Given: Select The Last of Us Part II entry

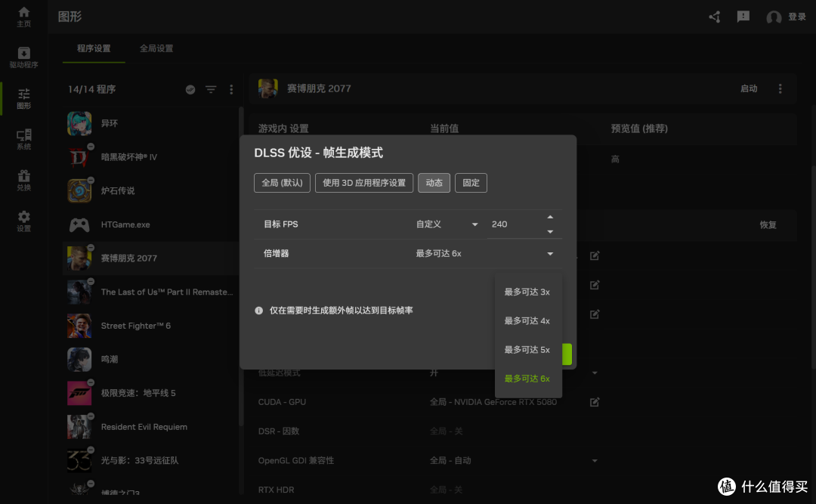Looking at the screenshot, I should [150, 292].
